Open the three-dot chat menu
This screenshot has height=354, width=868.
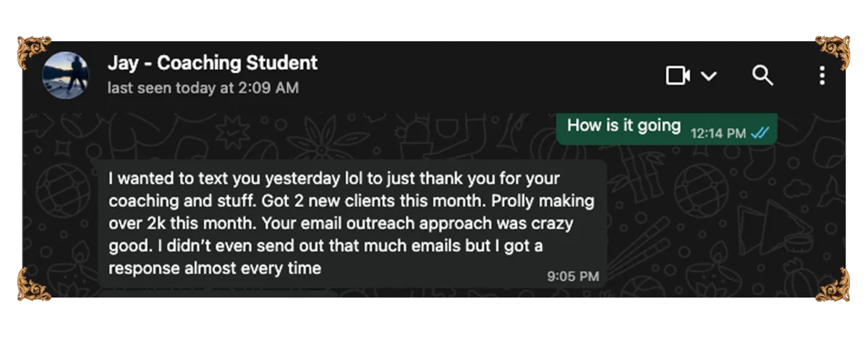[x=822, y=75]
